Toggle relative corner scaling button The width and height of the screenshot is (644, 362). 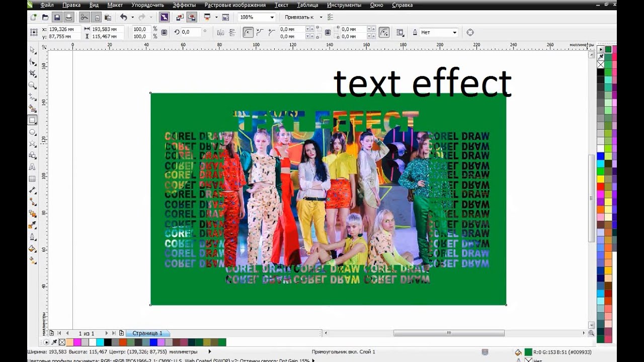[384, 32]
